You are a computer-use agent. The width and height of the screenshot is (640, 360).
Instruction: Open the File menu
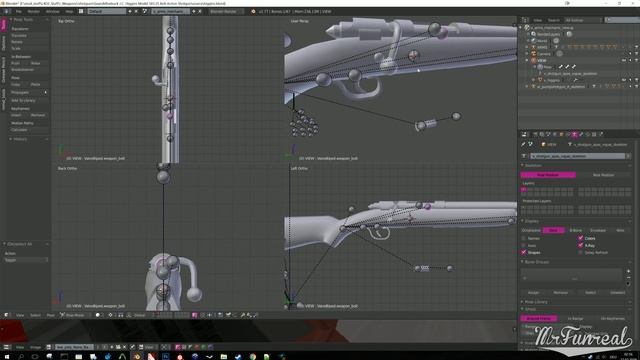pyautogui.click(x=18, y=11)
